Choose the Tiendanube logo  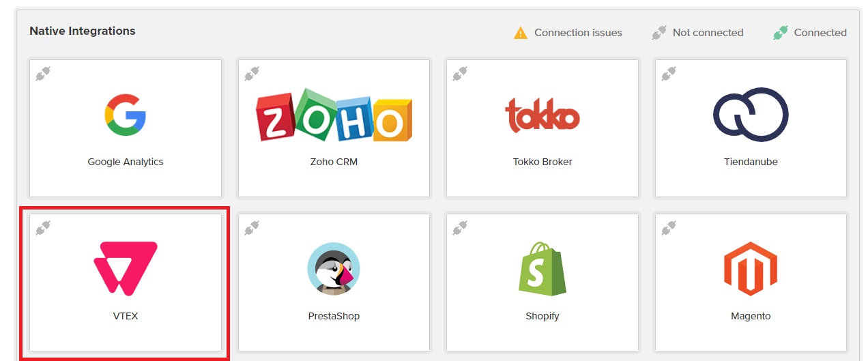point(751,115)
